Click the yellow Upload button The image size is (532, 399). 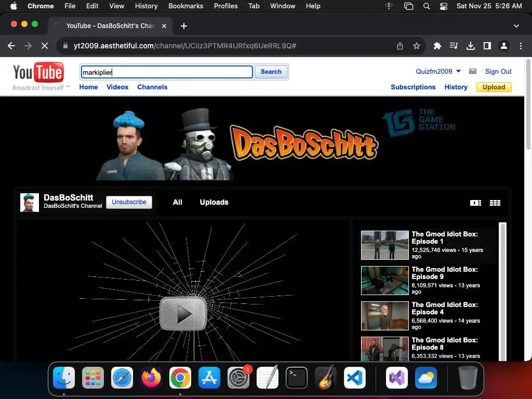pos(494,87)
